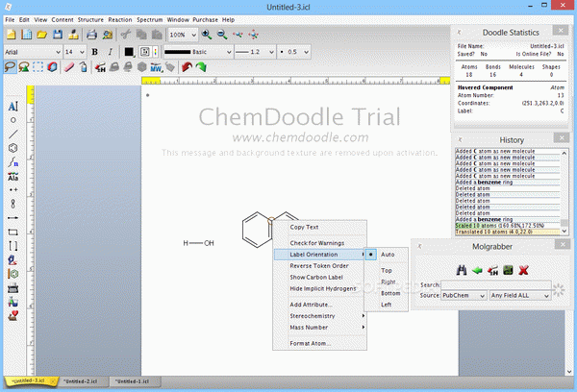
Task: Click the black color swatch in toolbar
Action: point(129,52)
